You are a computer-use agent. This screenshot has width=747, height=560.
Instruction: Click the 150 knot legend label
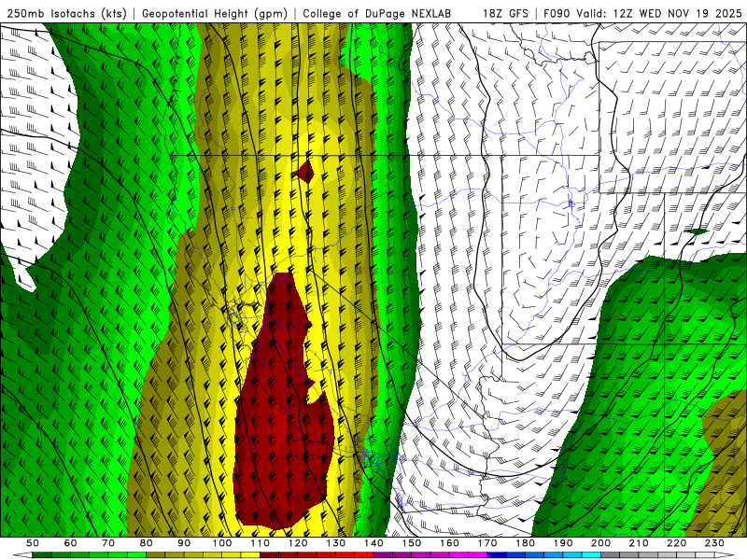412,543
